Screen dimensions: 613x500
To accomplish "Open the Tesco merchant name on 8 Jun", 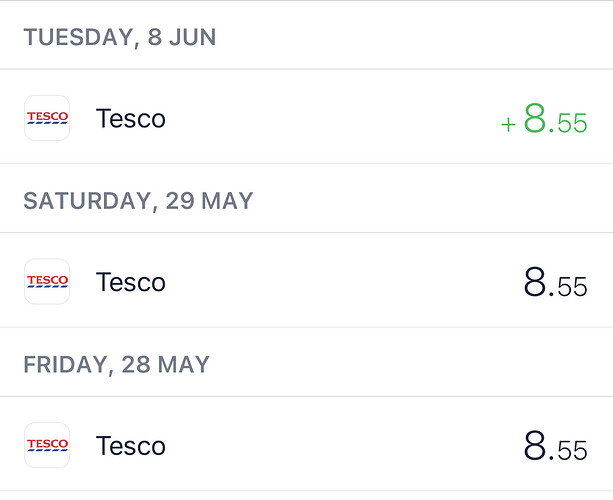I will [x=130, y=118].
